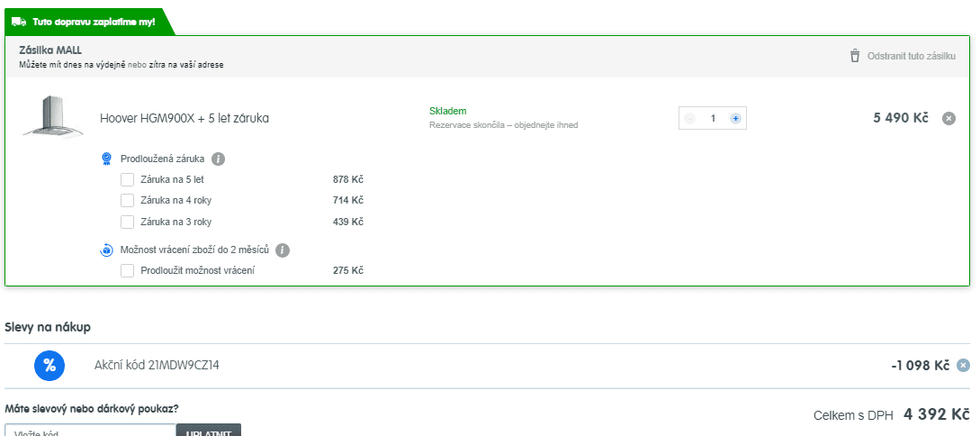Click the extended warranty badge icon

click(x=107, y=159)
